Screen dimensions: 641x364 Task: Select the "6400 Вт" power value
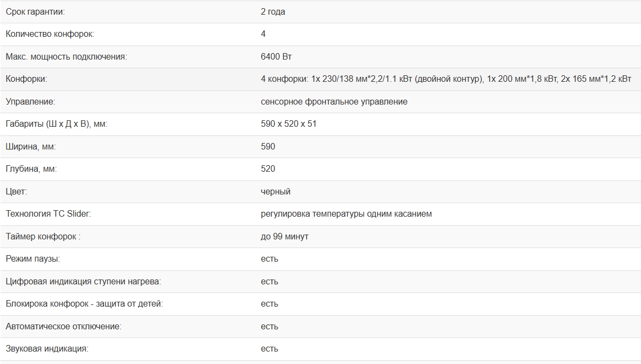click(x=276, y=56)
